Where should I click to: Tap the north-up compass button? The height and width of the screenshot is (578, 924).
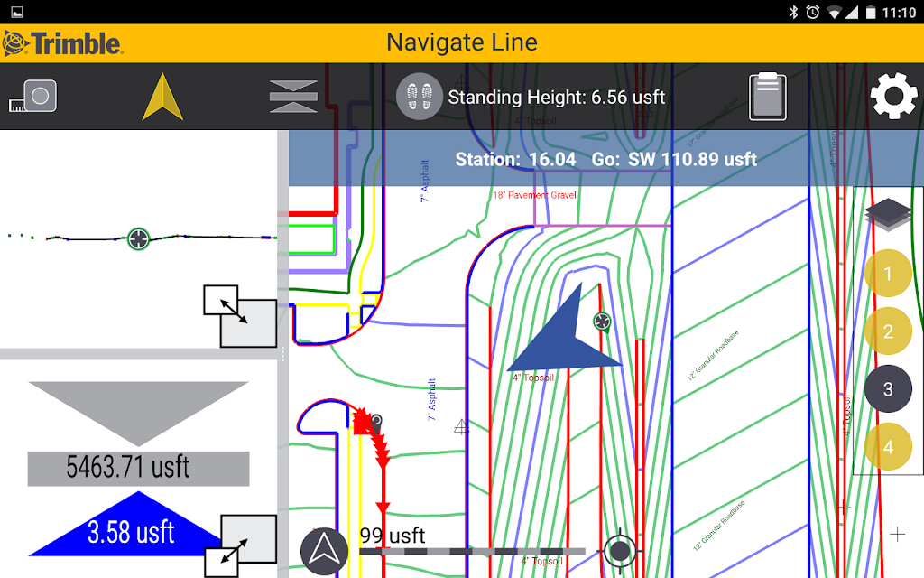pyautogui.click(x=324, y=552)
